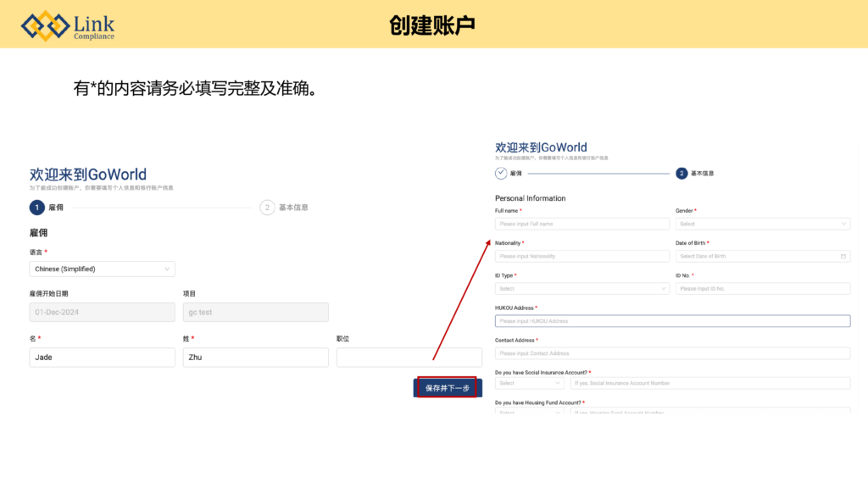Open the Chinese (Simplified) language dropdown
Screen dimensions: 868x488
click(102, 269)
